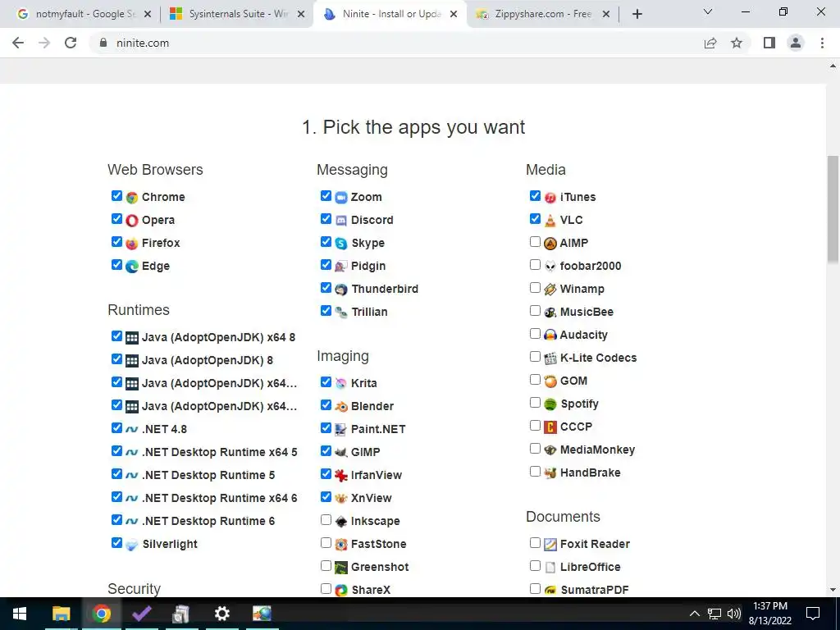
Task: Click the VLC cone icon
Action: pos(550,220)
